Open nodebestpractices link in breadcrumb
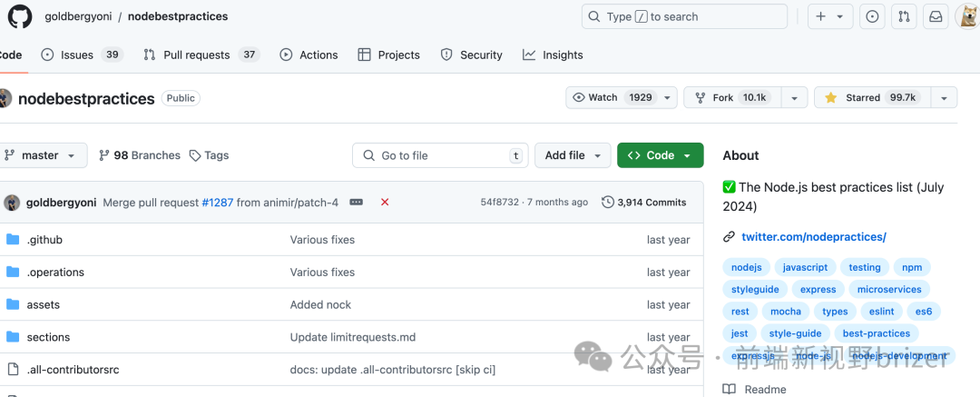The height and width of the screenshot is (397, 980). 178,17
